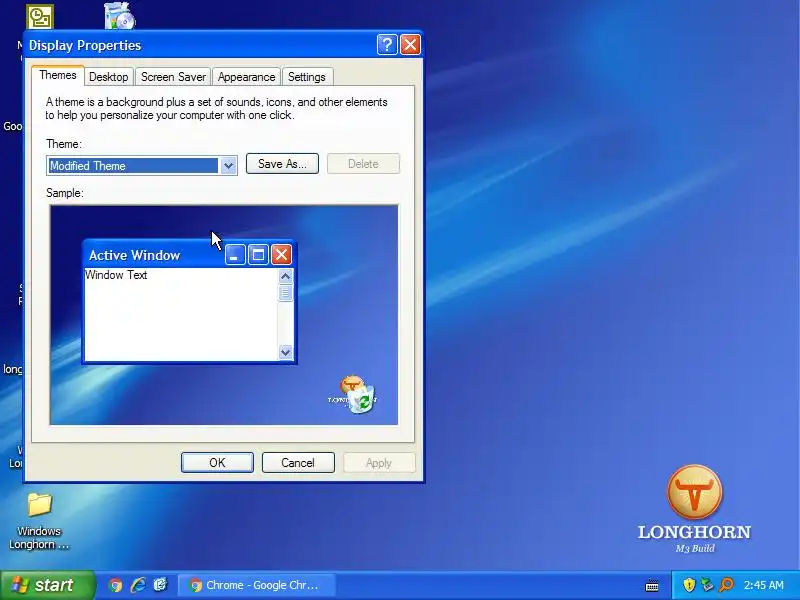Open the Windows Longhorn folder on desktop

point(39,520)
